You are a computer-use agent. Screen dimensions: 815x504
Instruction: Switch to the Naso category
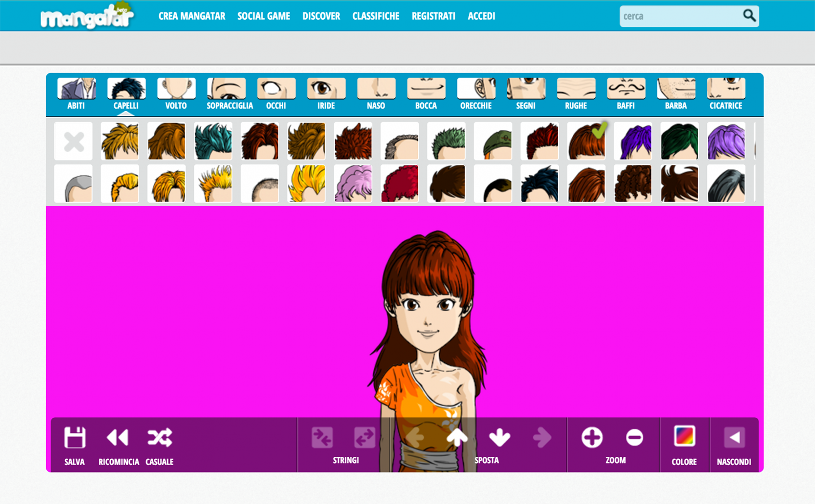click(376, 94)
